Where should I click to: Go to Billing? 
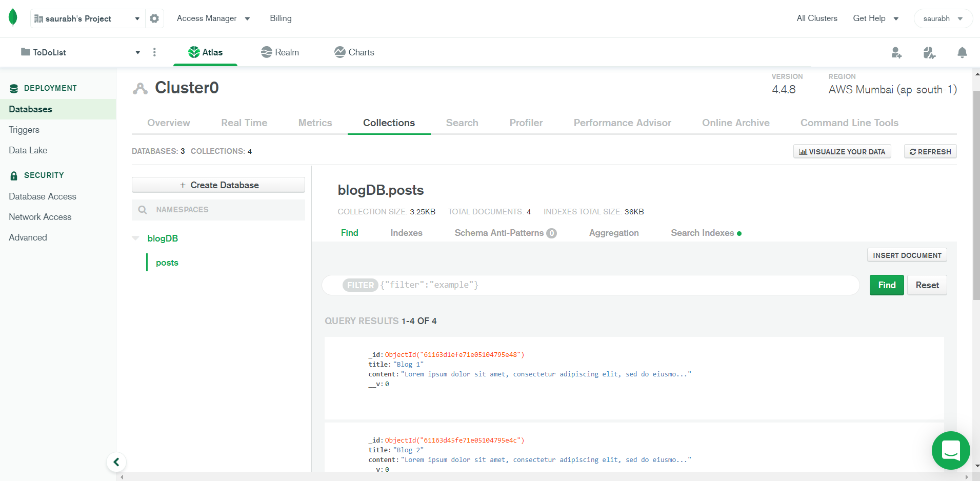click(x=281, y=18)
